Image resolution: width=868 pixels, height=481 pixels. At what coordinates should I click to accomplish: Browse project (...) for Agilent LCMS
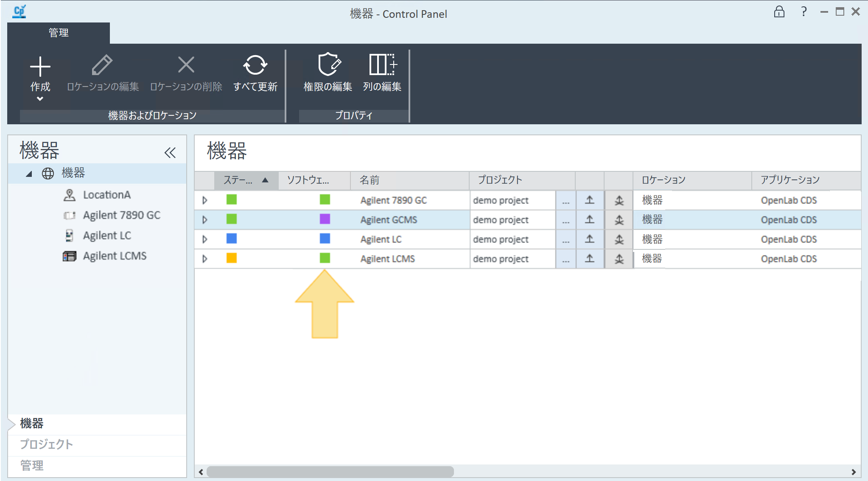pos(566,259)
